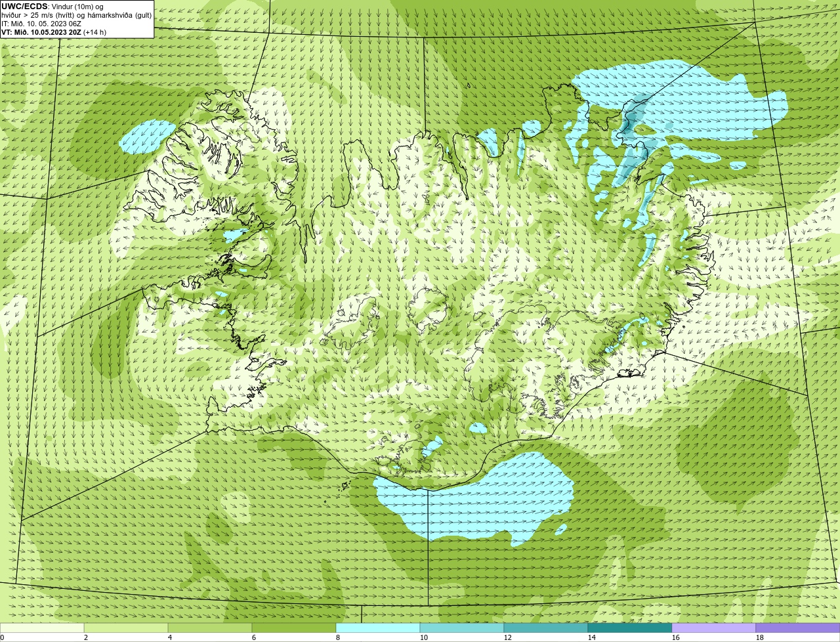Click the 16–18 m/s lavender legend swatch
This screenshot has width=840, height=642.
pos(714,628)
